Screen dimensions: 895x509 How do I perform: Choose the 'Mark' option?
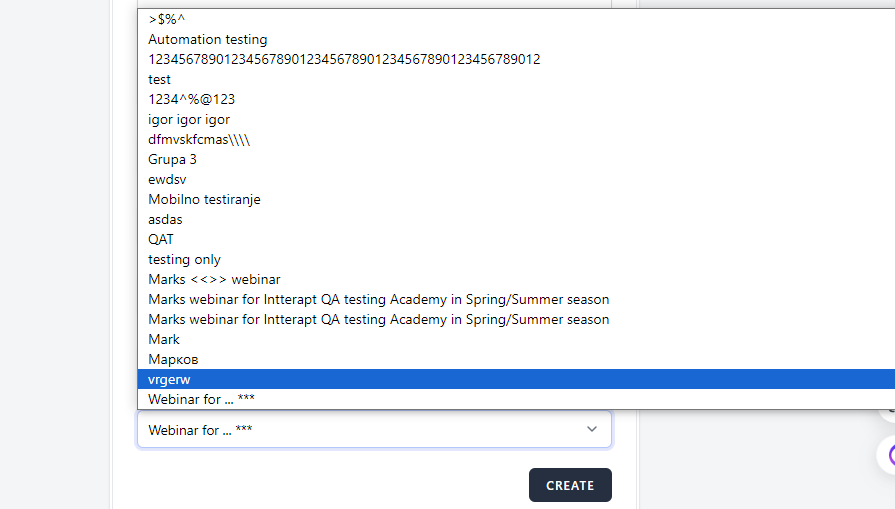(164, 340)
